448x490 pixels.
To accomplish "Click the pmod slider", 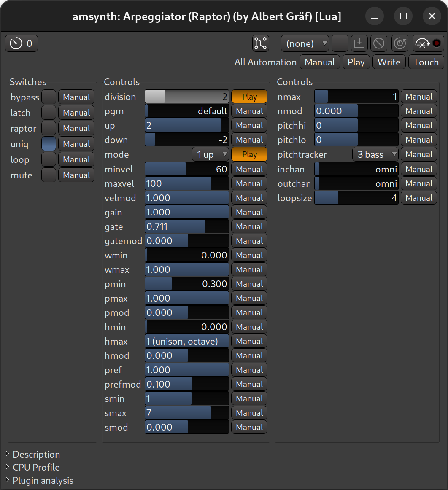I will click(187, 312).
